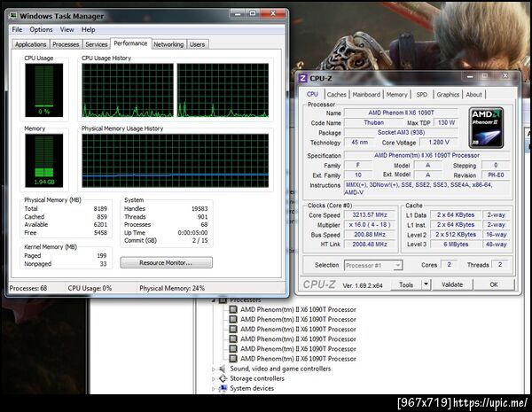Click the Package value Socket AM3 (938)
Viewport: 532px width, 412px height.
coord(401,132)
